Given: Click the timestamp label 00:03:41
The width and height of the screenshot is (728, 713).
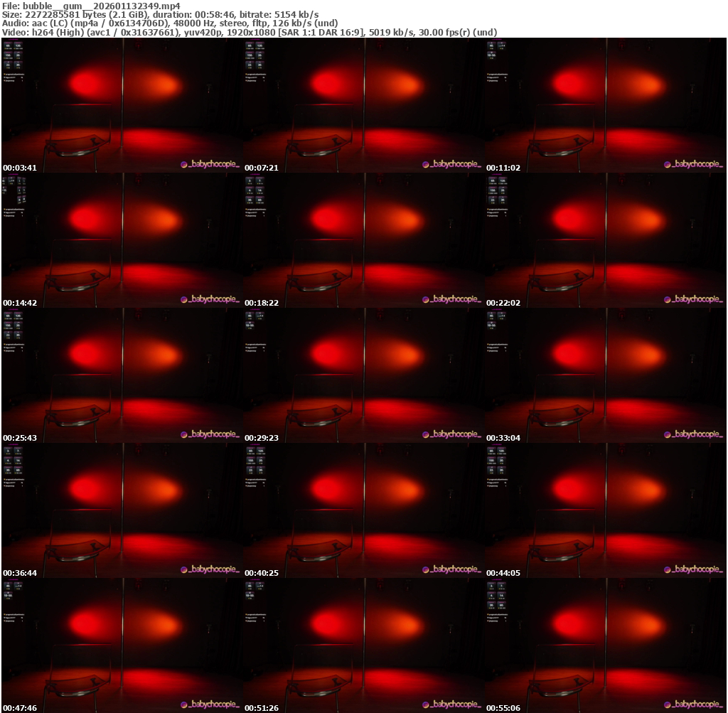Looking at the screenshot, I should coord(20,168).
